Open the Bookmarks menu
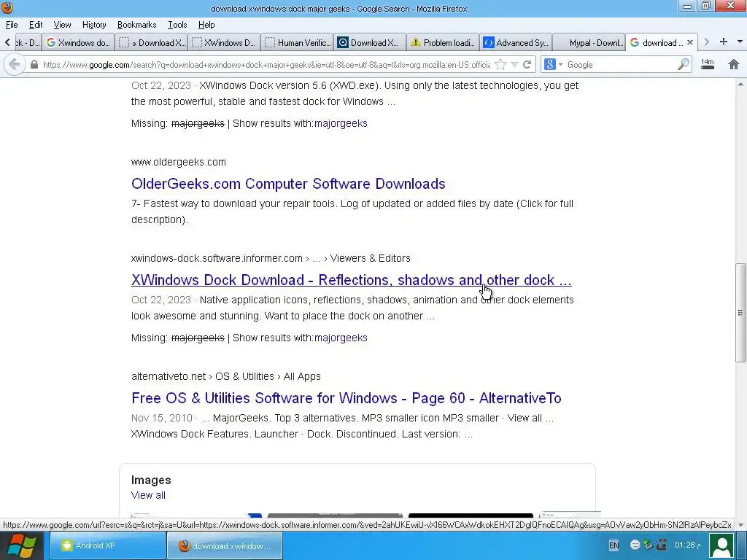The width and height of the screenshot is (747, 560). click(136, 25)
